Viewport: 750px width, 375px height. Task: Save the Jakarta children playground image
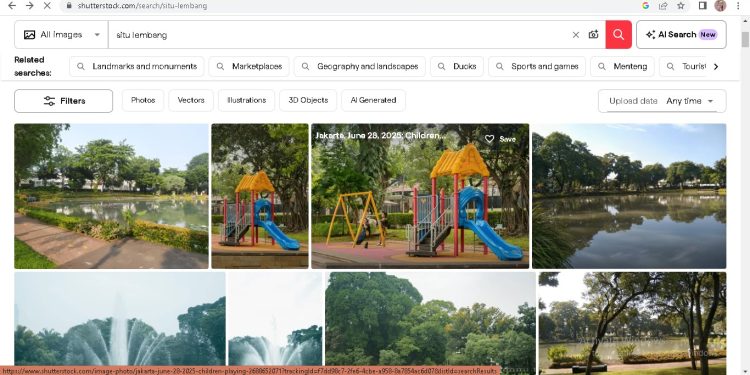click(500, 139)
